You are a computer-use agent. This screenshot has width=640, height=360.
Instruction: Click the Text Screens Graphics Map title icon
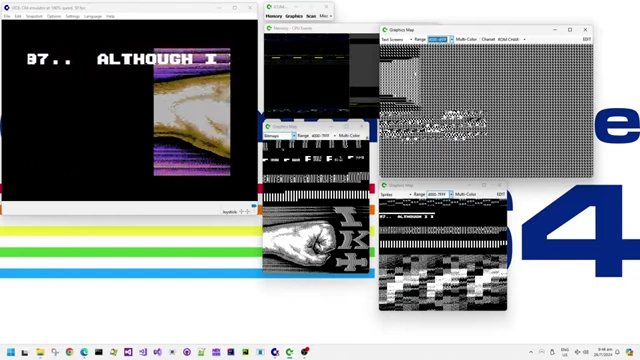[384, 30]
